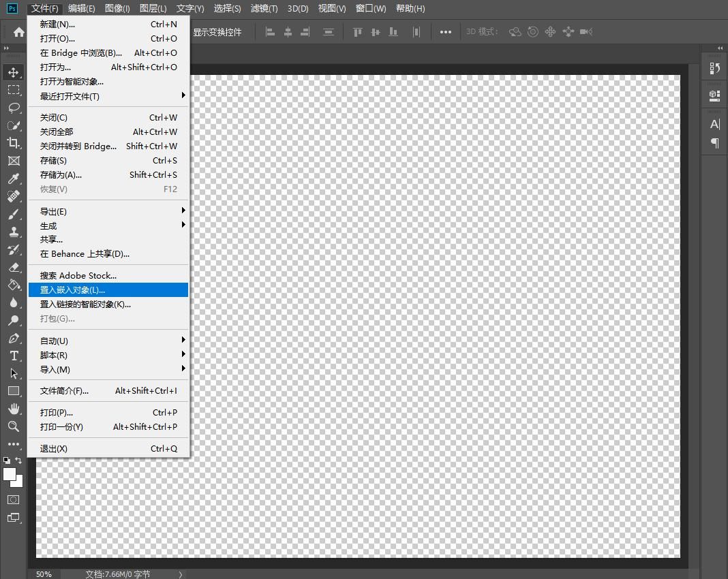This screenshot has height=579, width=728.
Task: Select the Horizontal Type tool
Action: 14,356
